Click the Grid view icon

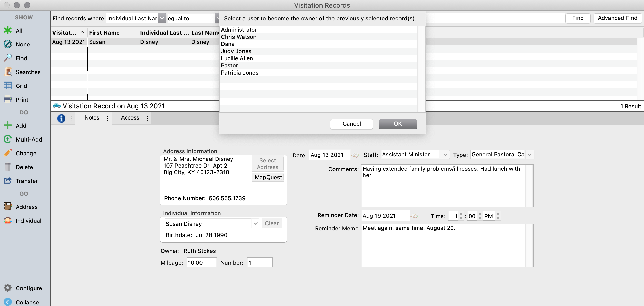pos(8,86)
